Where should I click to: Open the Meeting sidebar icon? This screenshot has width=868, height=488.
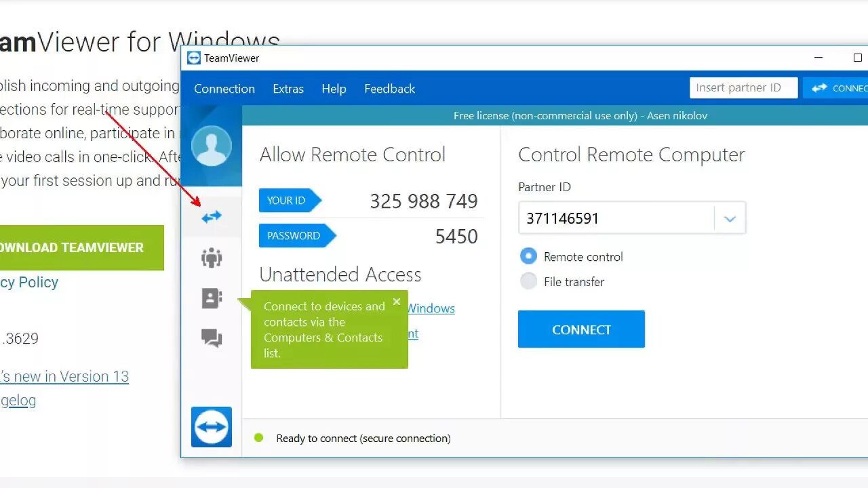(x=212, y=258)
